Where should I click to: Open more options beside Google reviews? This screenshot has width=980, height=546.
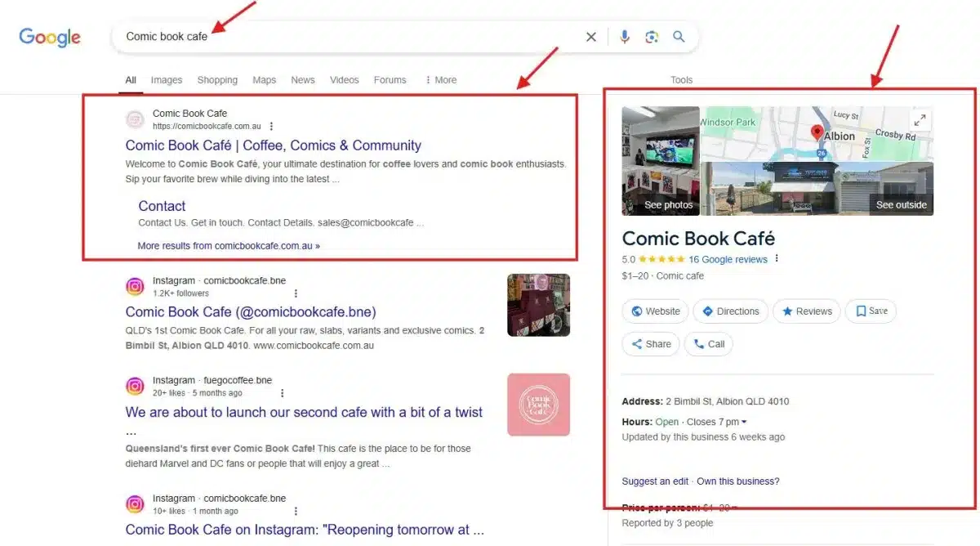pos(776,259)
